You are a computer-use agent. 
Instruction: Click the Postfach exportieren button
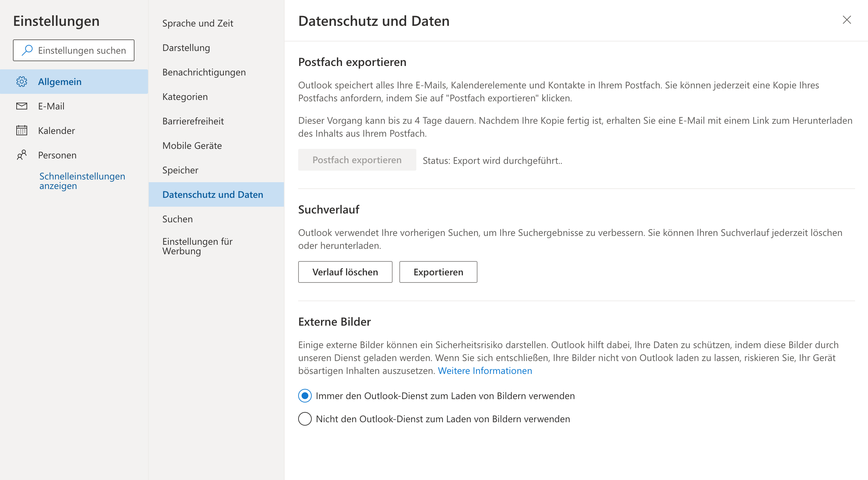coord(357,160)
